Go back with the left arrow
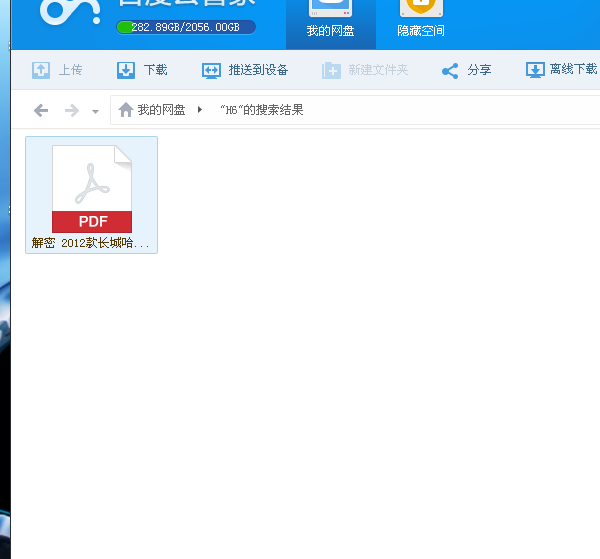Image resolution: width=600 pixels, height=559 pixels. [41, 111]
